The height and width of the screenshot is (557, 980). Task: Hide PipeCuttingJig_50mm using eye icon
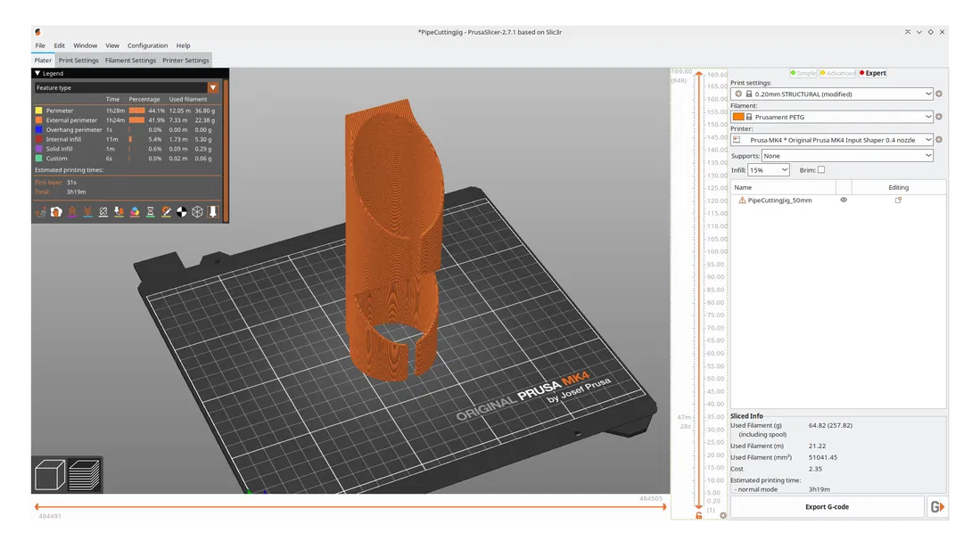[844, 201]
